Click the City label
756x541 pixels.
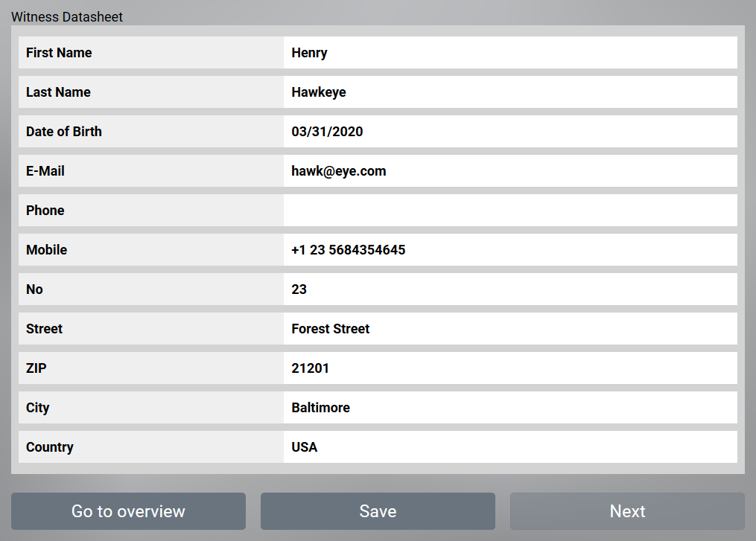pos(37,408)
